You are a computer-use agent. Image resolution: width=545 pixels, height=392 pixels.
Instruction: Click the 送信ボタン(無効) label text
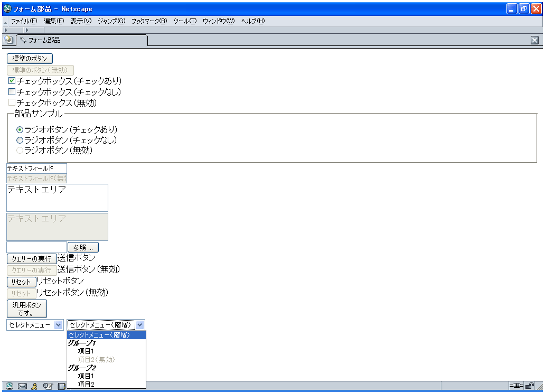[89, 269]
